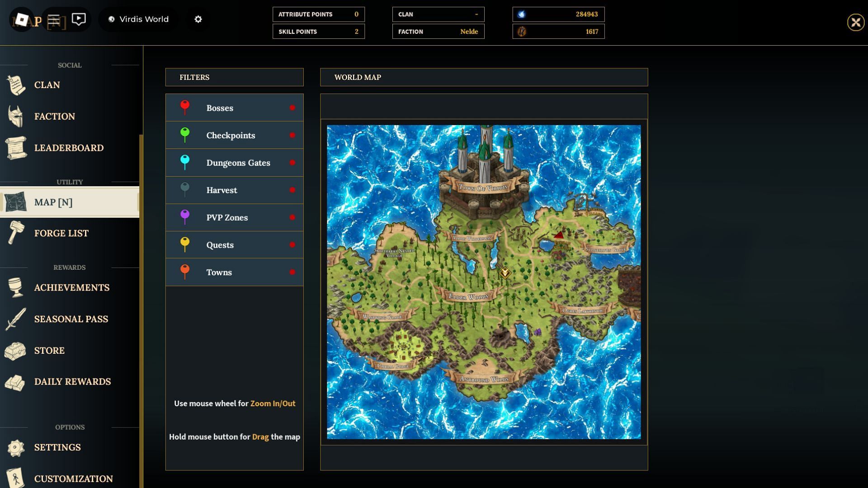Select the Leaderboard icon
Viewport: 868px width, 488px height.
click(15, 147)
